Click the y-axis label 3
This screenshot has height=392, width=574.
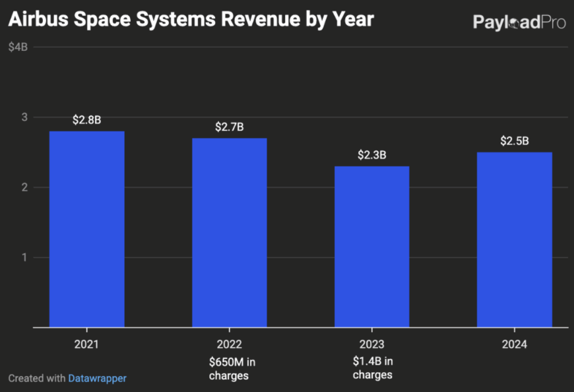tap(25, 117)
